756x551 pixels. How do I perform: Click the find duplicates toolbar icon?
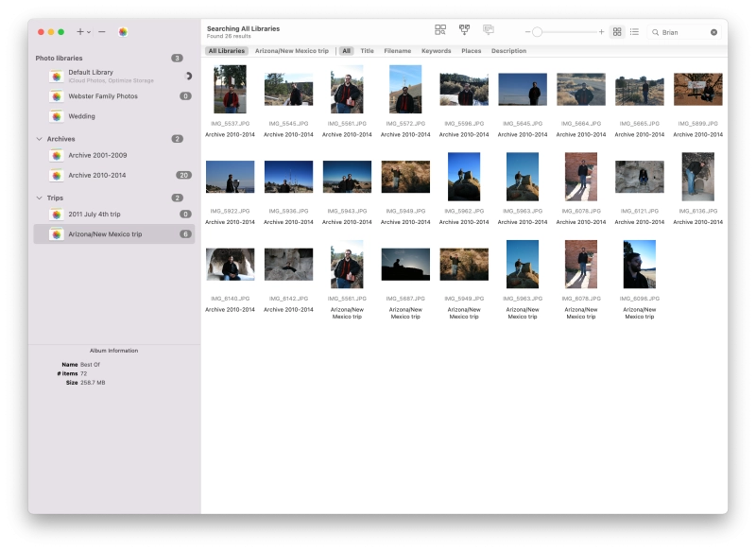440,31
